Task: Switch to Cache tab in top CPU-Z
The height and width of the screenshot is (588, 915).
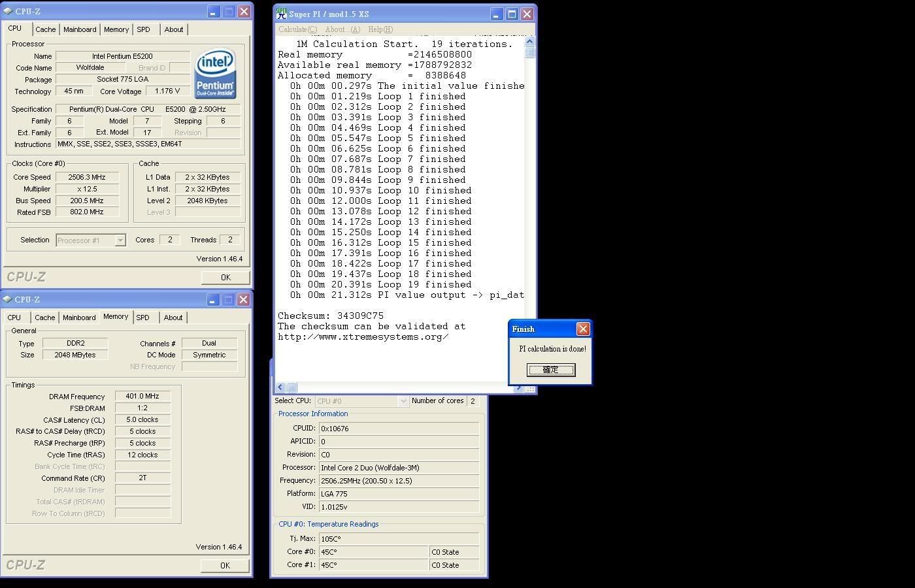Action: [45, 29]
